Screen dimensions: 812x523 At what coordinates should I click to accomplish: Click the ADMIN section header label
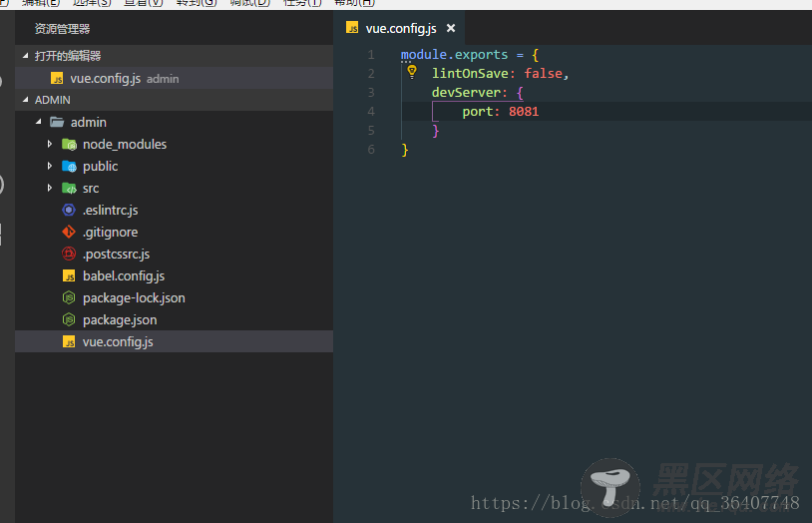52,100
